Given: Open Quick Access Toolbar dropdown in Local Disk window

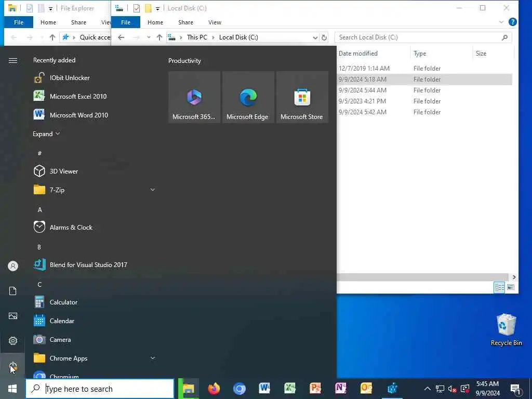Looking at the screenshot, I should [158, 8].
